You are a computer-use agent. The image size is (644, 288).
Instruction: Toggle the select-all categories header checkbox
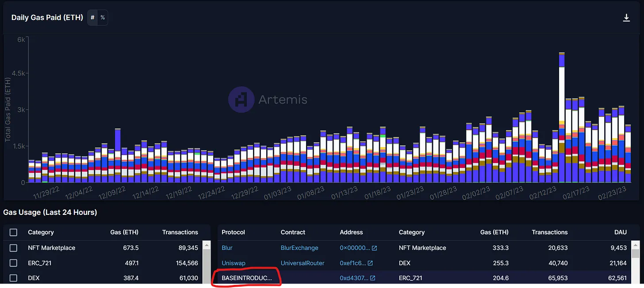point(14,232)
